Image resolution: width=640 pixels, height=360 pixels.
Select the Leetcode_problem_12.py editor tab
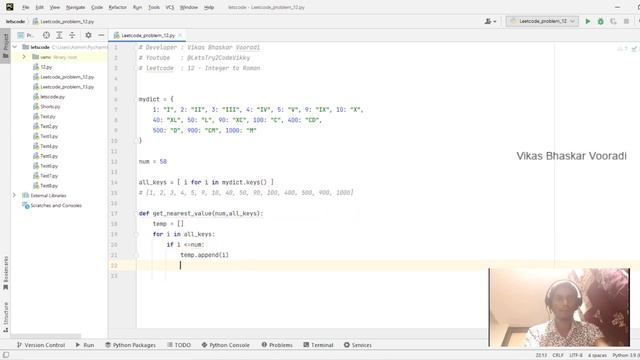[x=147, y=36]
